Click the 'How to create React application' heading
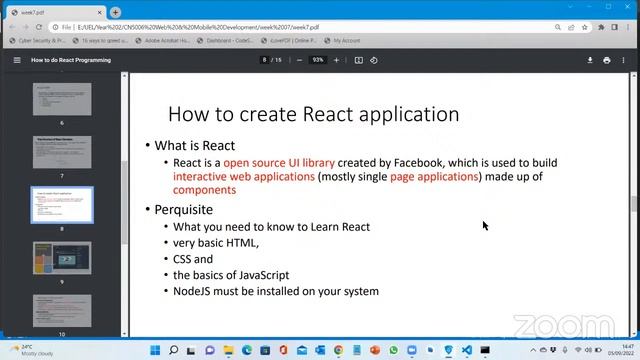This screenshot has width=640, height=360. 313,114
